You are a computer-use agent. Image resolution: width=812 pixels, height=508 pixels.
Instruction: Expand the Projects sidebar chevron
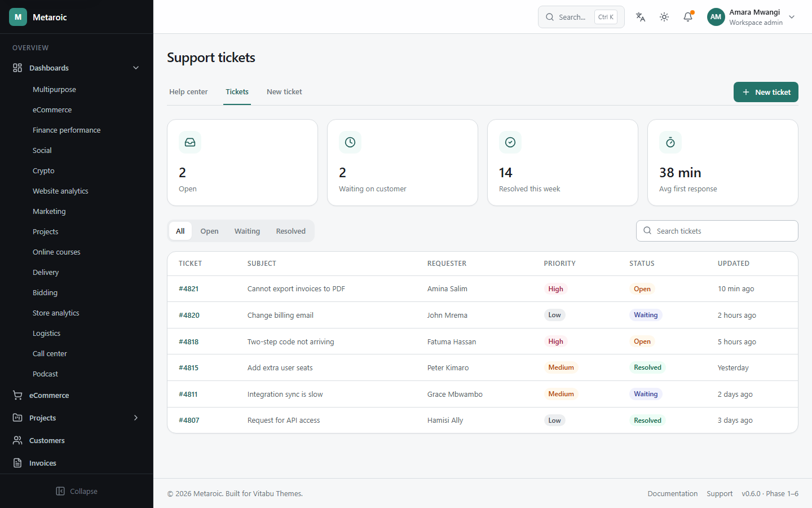[x=136, y=418]
